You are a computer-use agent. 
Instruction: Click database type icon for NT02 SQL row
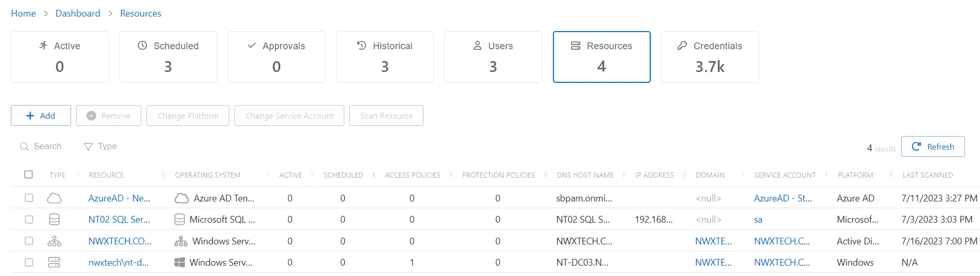[x=54, y=220]
